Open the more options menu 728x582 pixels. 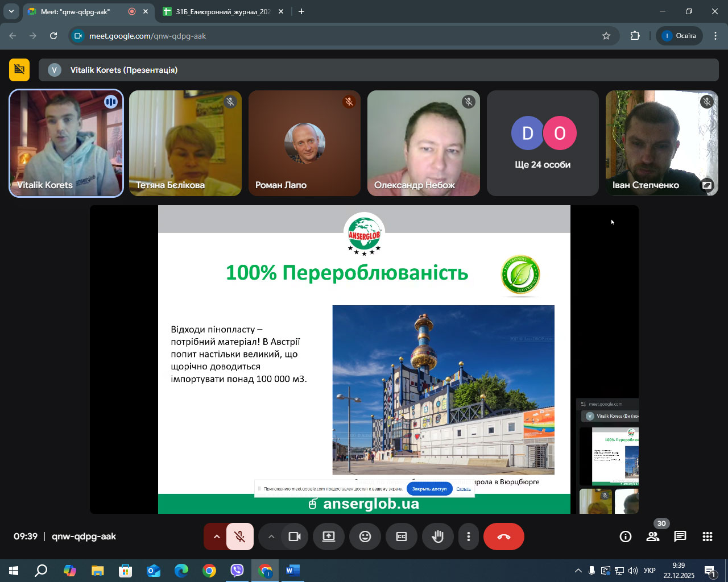[x=469, y=537]
